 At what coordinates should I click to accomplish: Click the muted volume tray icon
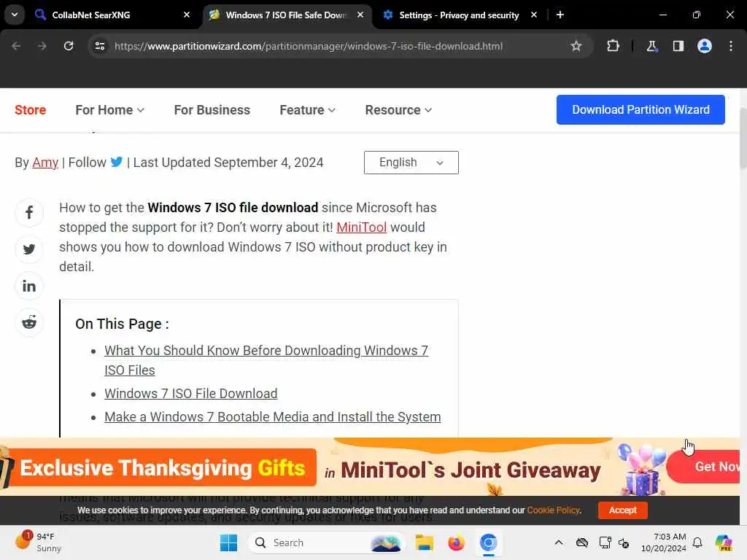pyautogui.click(x=624, y=542)
